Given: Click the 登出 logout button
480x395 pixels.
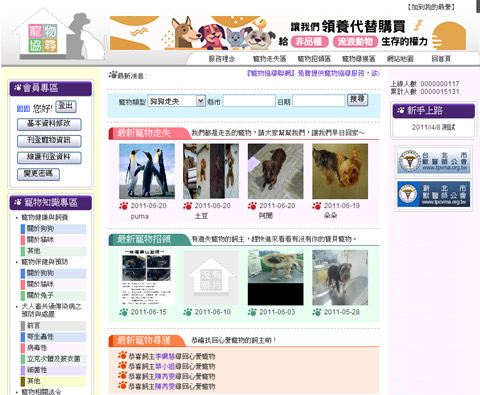Looking at the screenshot, I should (x=66, y=106).
